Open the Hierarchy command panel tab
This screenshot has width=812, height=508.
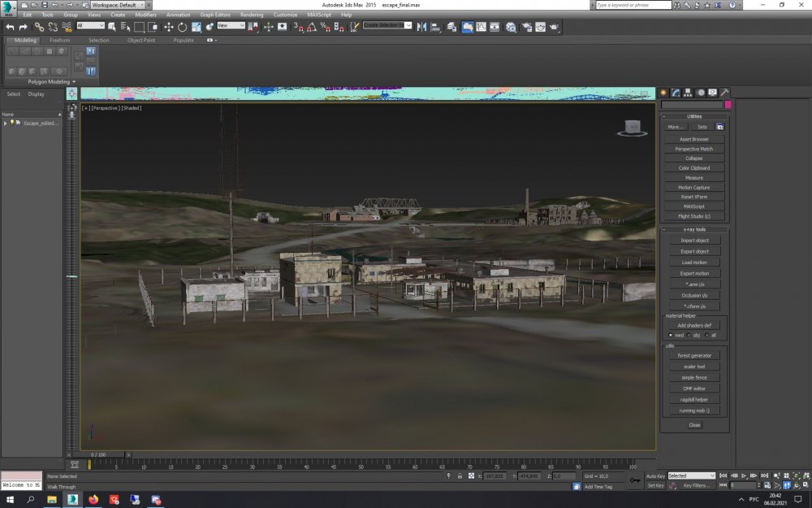(x=688, y=93)
